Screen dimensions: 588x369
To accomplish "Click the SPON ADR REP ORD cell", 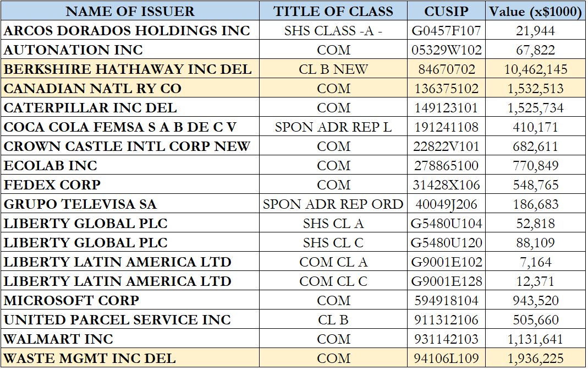I will click(333, 204).
